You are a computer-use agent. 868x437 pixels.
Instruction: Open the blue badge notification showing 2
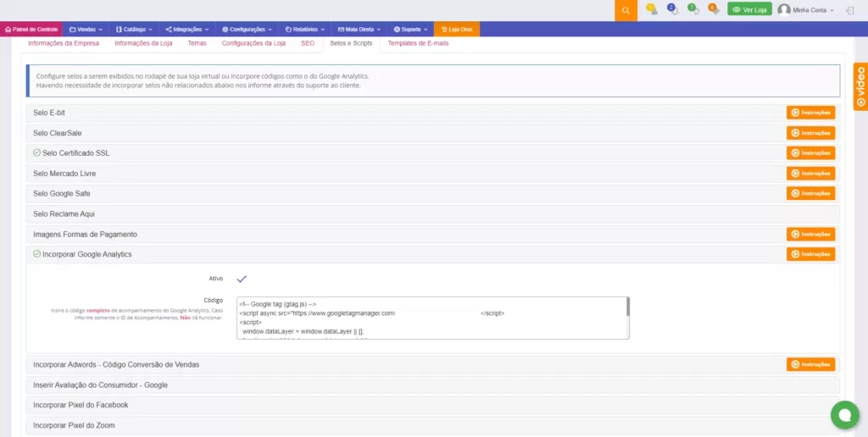[x=672, y=8]
